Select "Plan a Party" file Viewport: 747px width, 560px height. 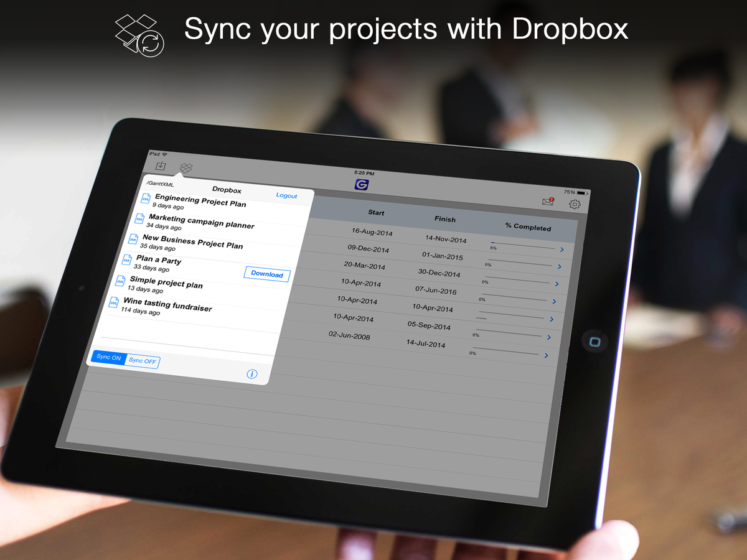(159, 259)
